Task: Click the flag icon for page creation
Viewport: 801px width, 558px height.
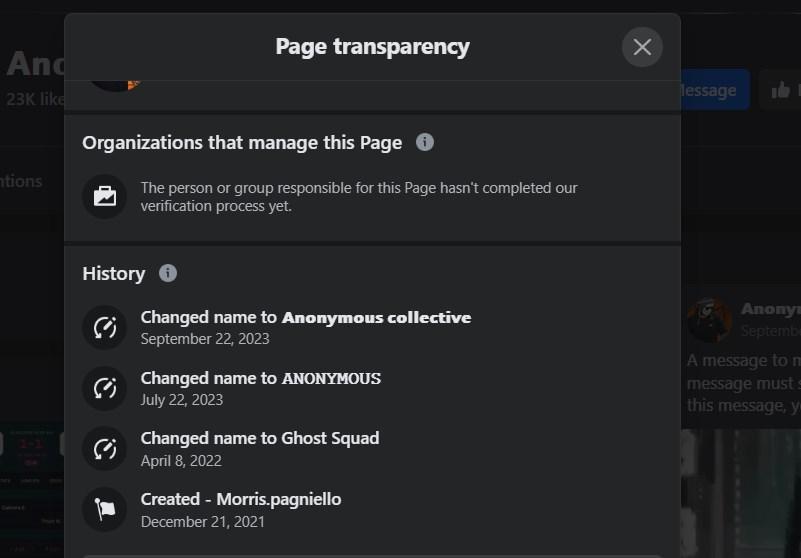Action: point(105,509)
